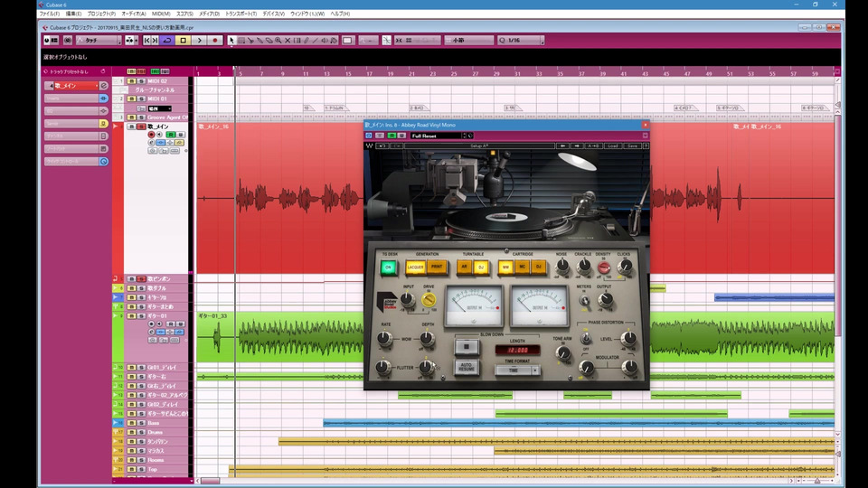Viewport: 868px width, 488px height.
Task: Select the MC cartridge button
Action: click(522, 267)
